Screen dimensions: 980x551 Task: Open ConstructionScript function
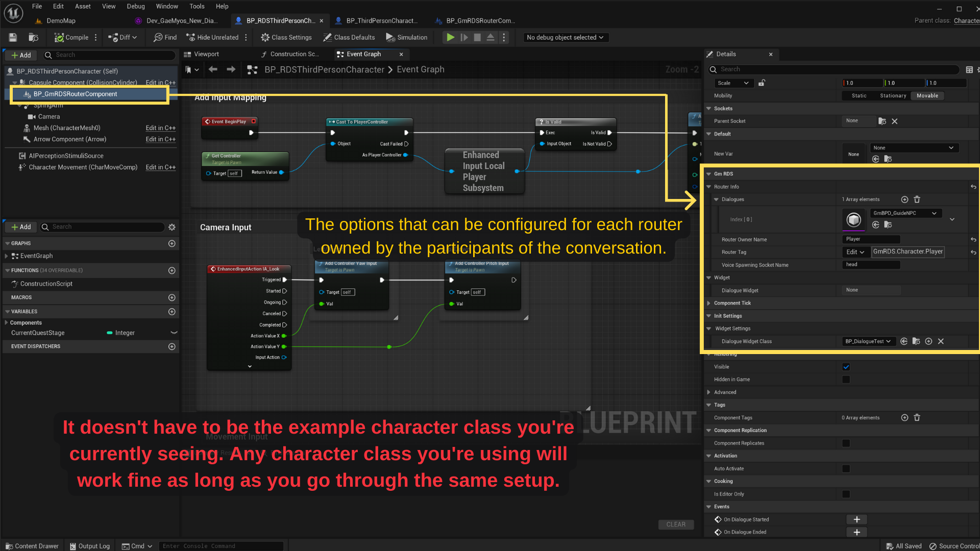click(x=46, y=284)
